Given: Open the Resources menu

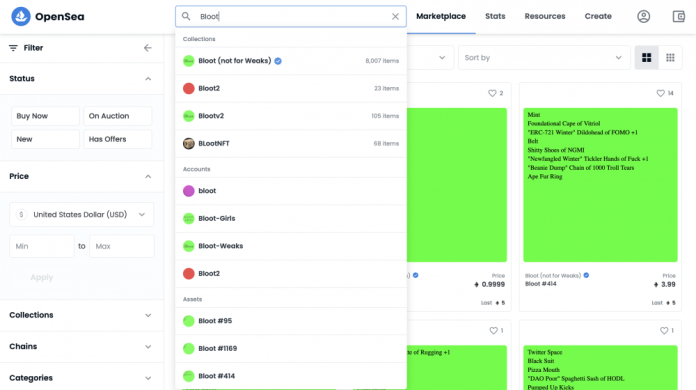Looking at the screenshot, I should pyautogui.click(x=545, y=16).
